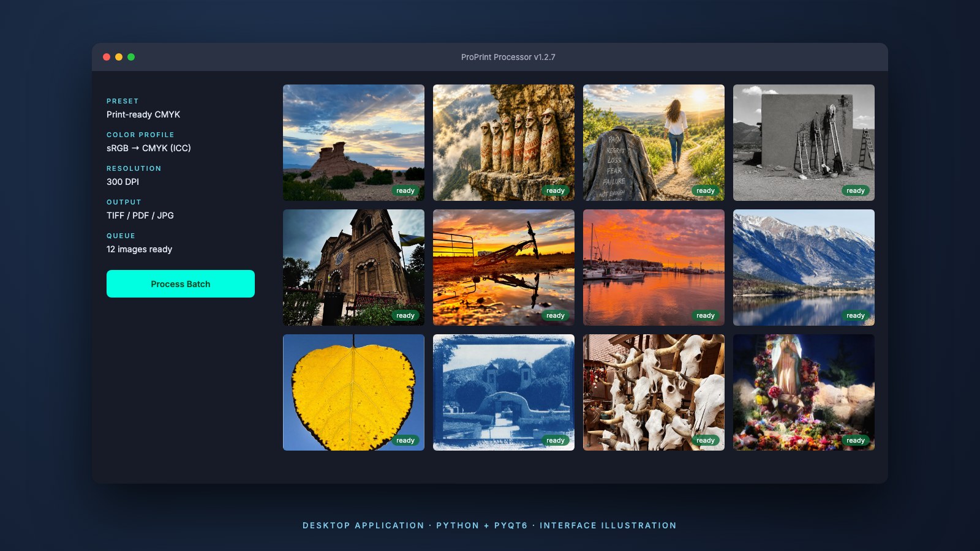Close the window with the red button

pyautogui.click(x=107, y=57)
